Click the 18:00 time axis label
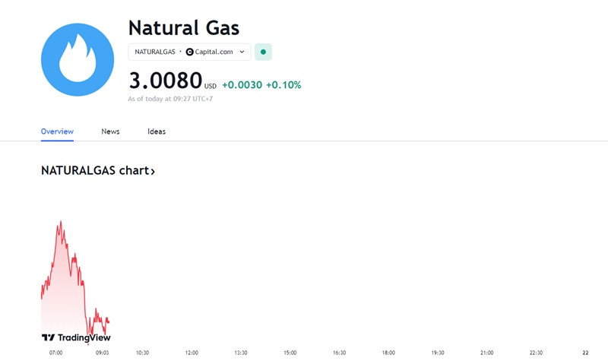 point(388,353)
